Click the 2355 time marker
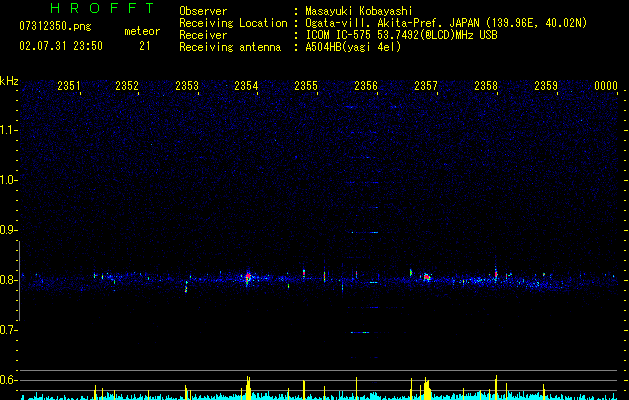The image size is (629, 400). click(306, 86)
